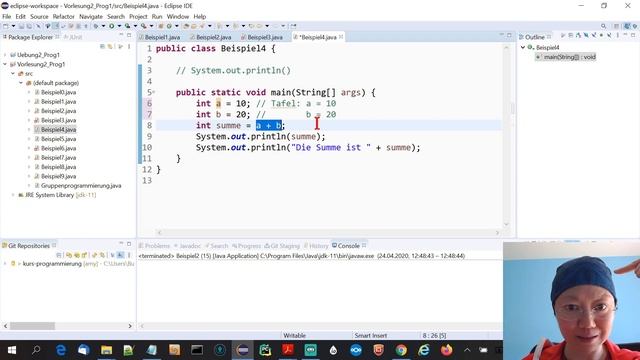Screen dimensions: 640x360
Task: Open Git Repositories view menu dots
Action: [x=129, y=255]
